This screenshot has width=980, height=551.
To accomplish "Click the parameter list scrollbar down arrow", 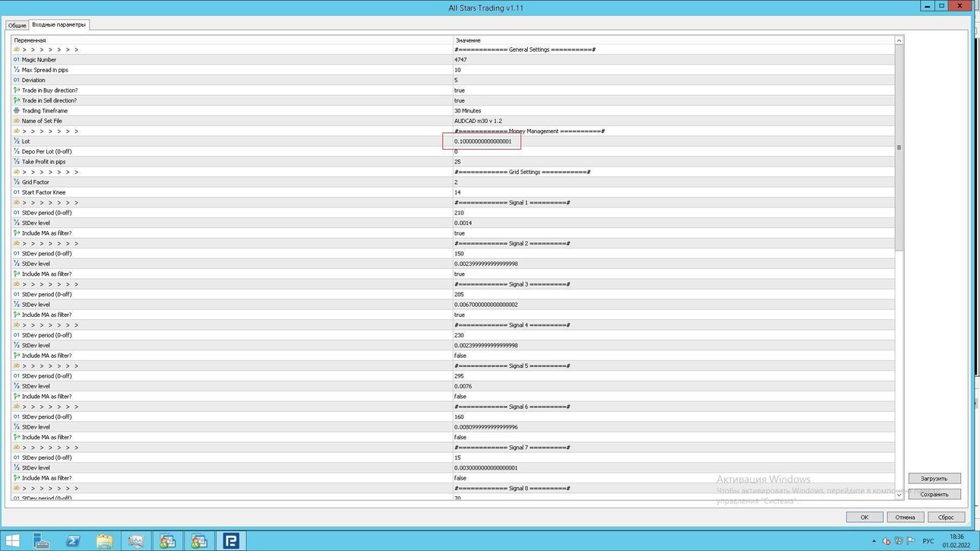I will (899, 495).
